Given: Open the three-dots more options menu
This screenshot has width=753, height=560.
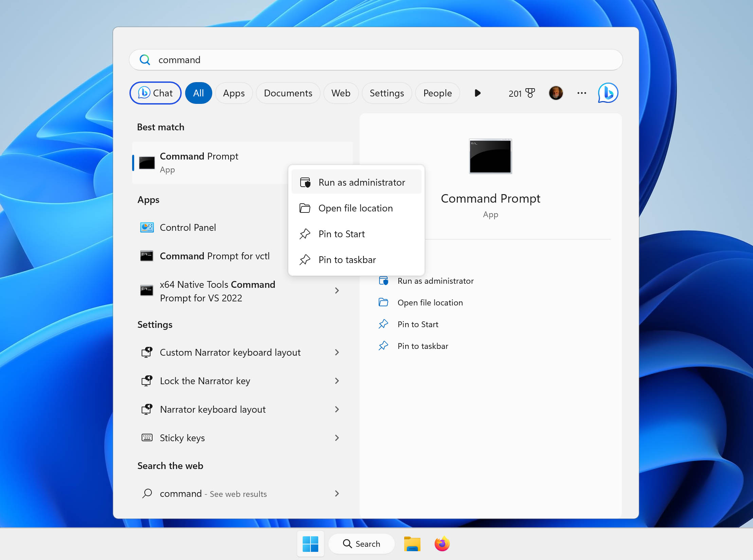Looking at the screenshot, I should [581, 93].
